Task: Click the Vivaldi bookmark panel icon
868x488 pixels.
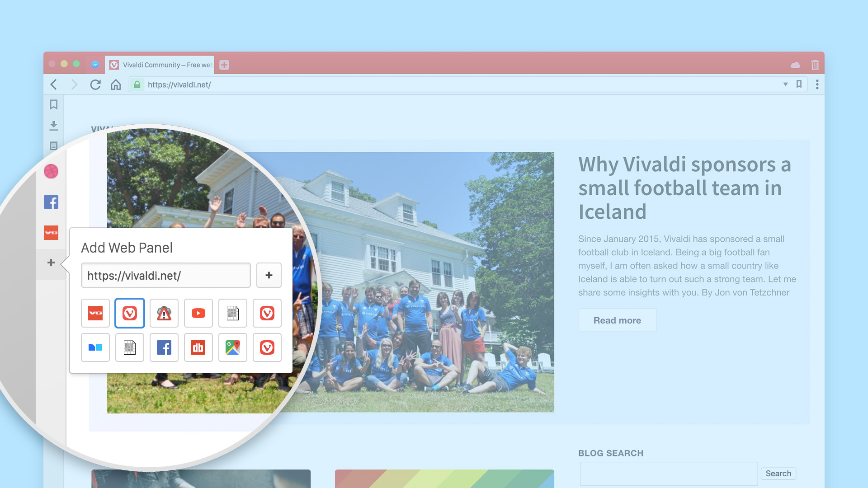Action: (54, 104)
